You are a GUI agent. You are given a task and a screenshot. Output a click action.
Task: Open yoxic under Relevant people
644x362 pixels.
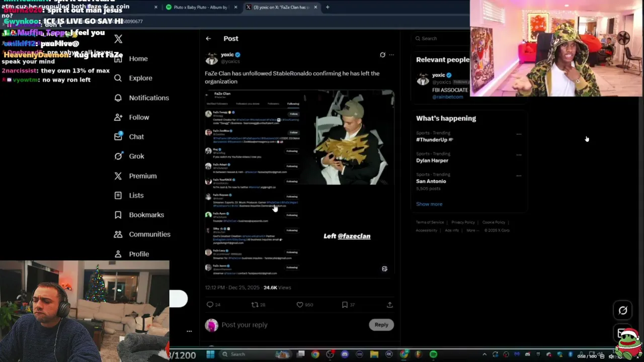(438, 75)
